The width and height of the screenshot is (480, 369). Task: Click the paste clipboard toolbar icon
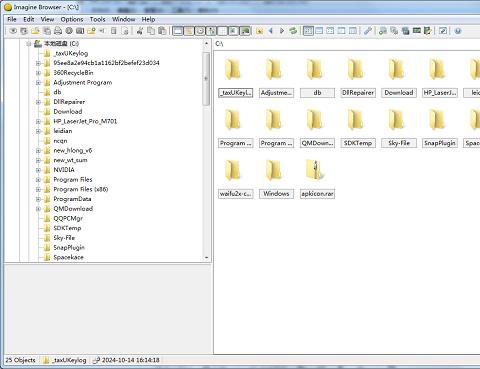tap(162, 31)
